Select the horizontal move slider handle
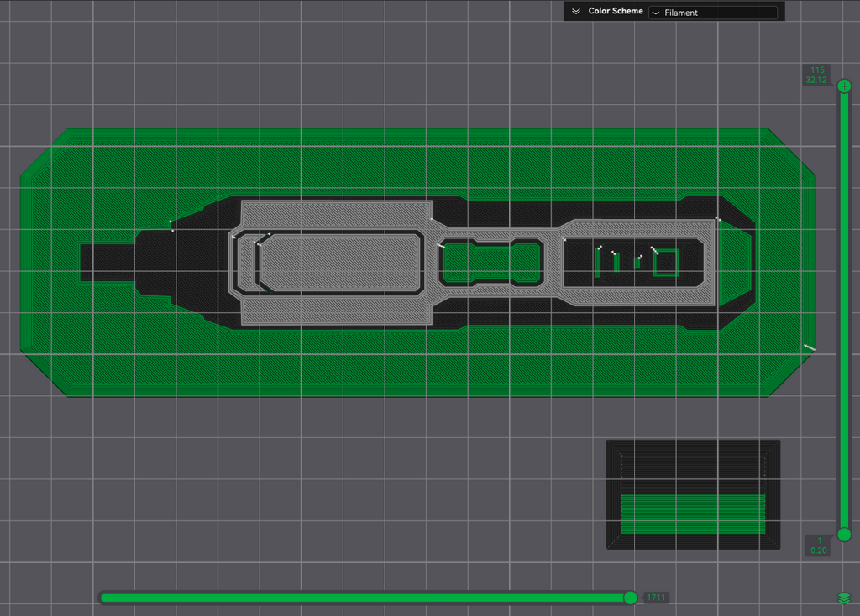Viewport: 860px width, 616px height. tap(631, 598)
